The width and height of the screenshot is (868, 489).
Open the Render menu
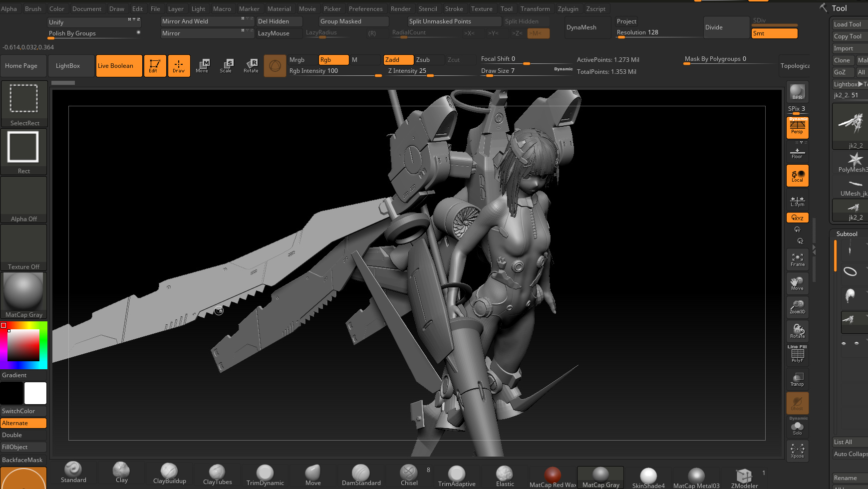tap(400, 8)
